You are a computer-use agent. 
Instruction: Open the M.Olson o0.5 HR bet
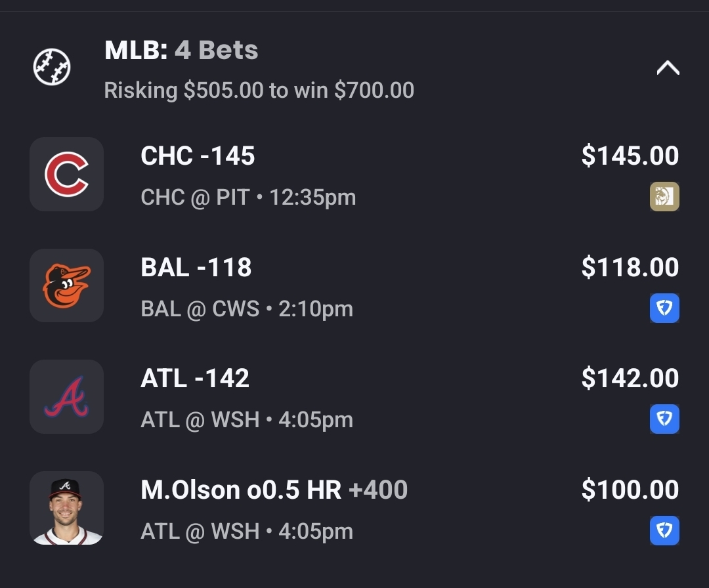pyautogui.click(x=274, y=490)
